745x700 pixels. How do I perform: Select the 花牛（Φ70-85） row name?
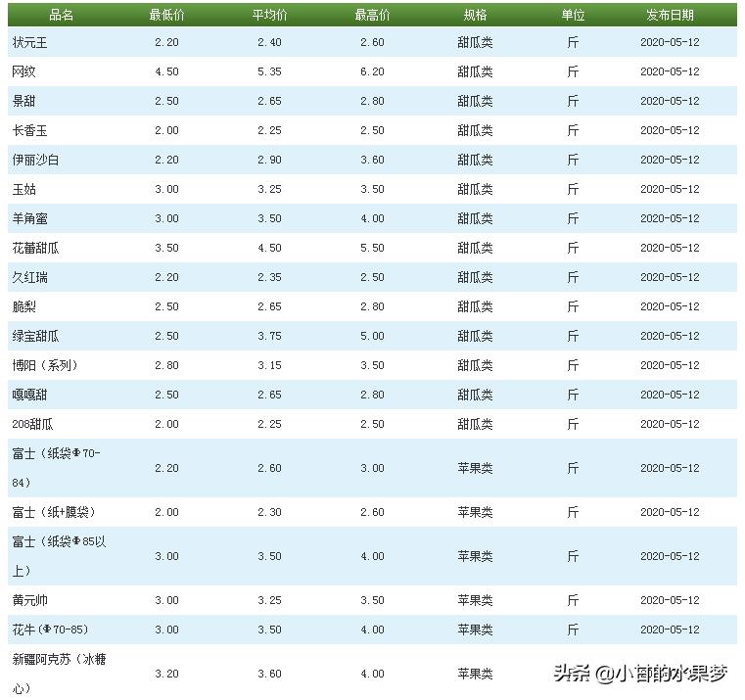pos(51,630)
